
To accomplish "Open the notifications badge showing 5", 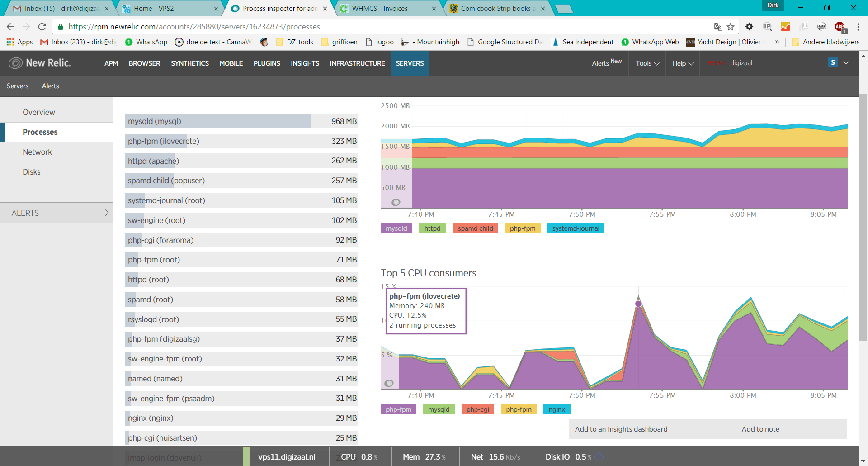I will coord(833,62).
